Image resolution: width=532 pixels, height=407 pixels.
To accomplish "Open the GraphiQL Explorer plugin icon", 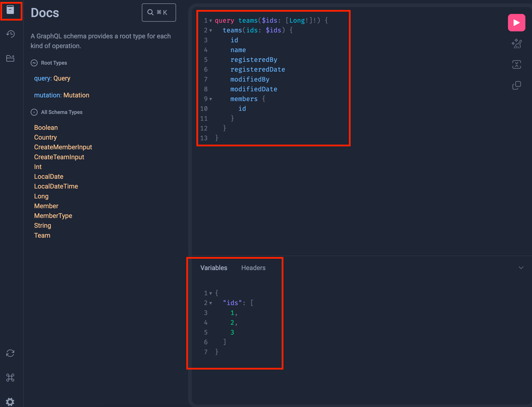I will point(10,58).
